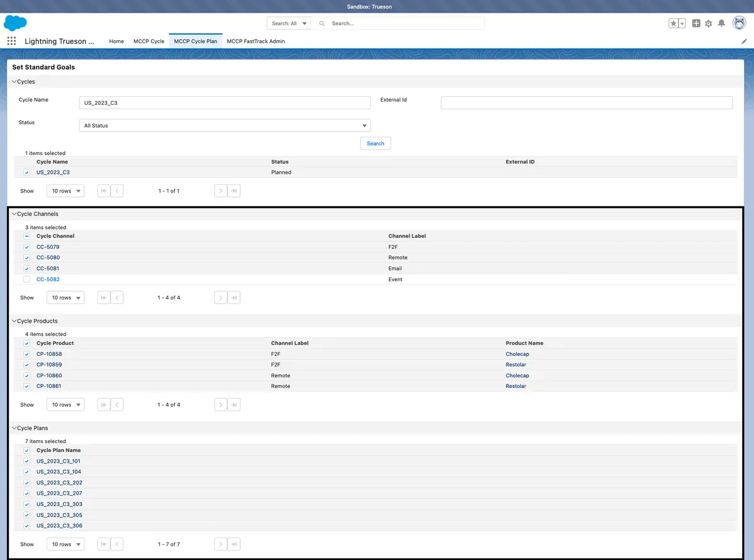Open the CC-5080 channel link

(48, 257)
